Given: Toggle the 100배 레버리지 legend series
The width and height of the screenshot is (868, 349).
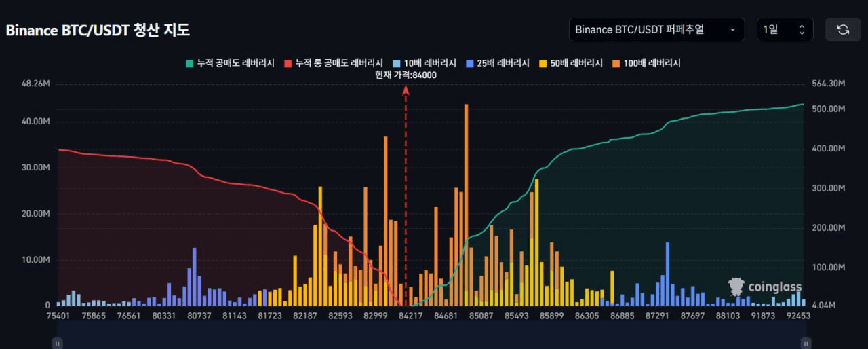Looking at the screenshot, I should [x=646, y=63].
